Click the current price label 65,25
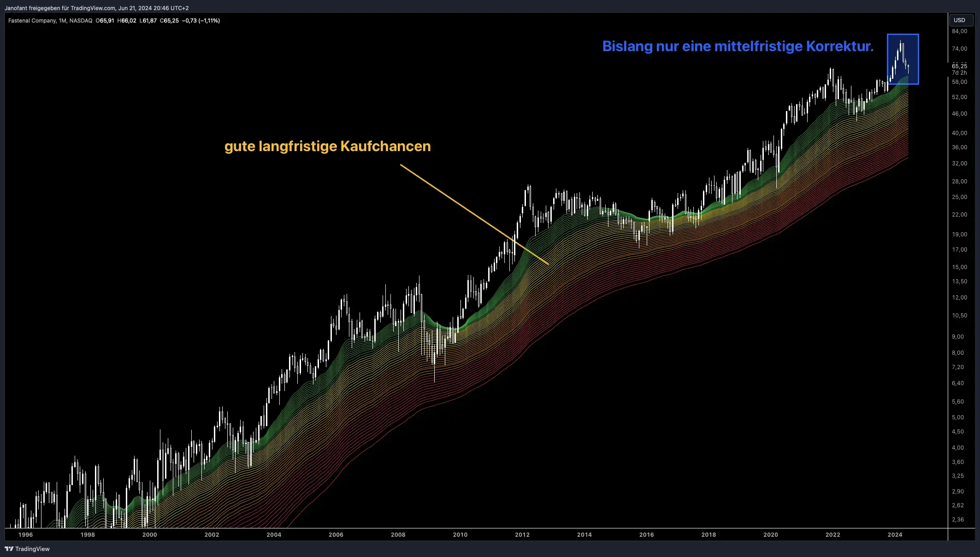 coord(959,66)
